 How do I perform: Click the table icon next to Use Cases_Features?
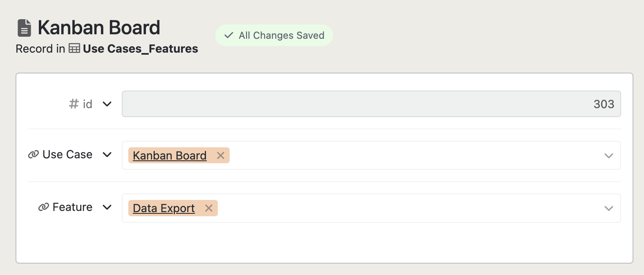click(74, 49)
